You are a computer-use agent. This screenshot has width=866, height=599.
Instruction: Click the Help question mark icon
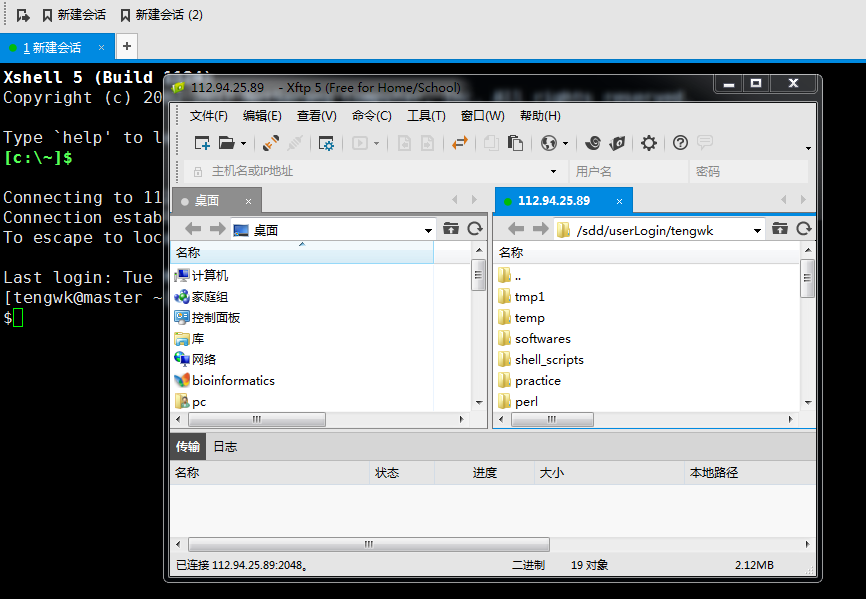pyautogui.click(x=680, y=143)
